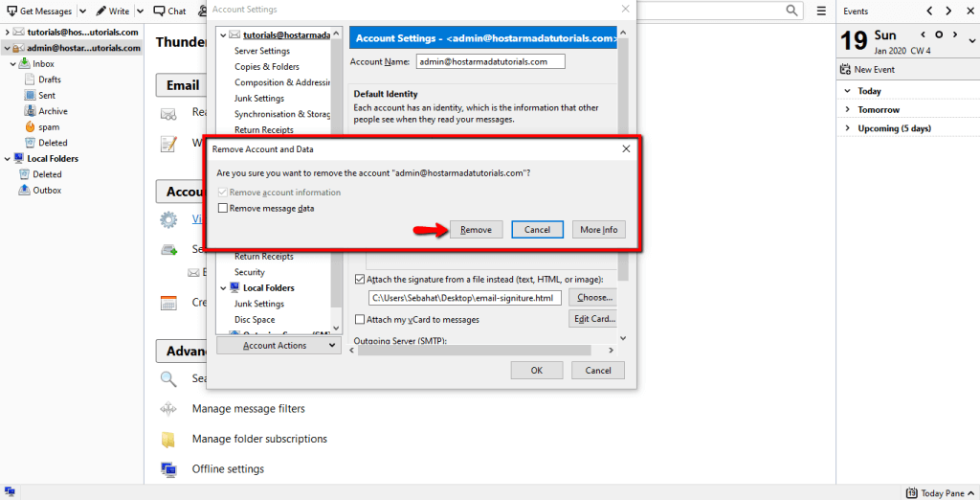Select Local Folders in folder pane
Screen dimensions: 980x500
(x=53, y=159)
